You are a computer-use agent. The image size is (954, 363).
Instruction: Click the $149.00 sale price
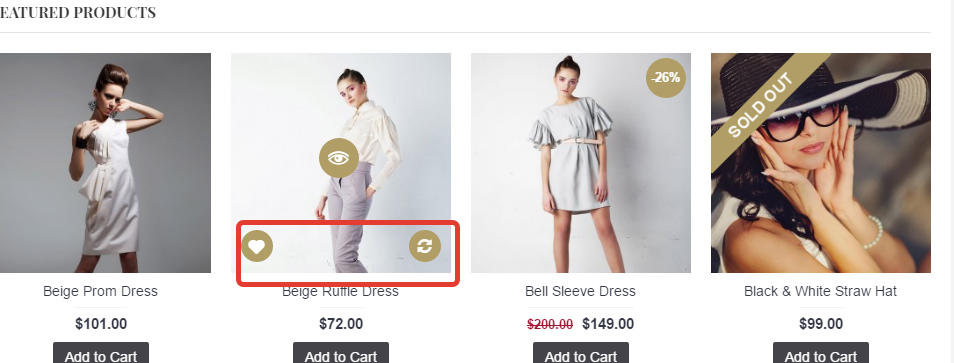tap(608, 324)
